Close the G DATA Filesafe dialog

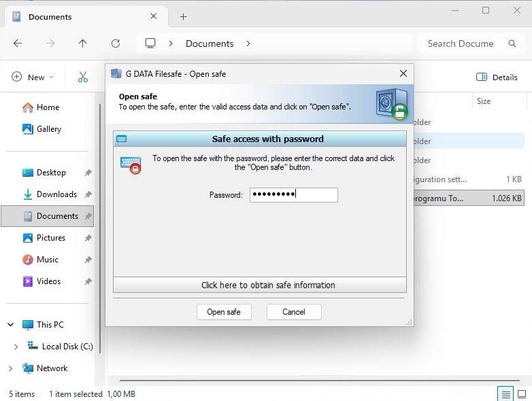click(403, 73)
